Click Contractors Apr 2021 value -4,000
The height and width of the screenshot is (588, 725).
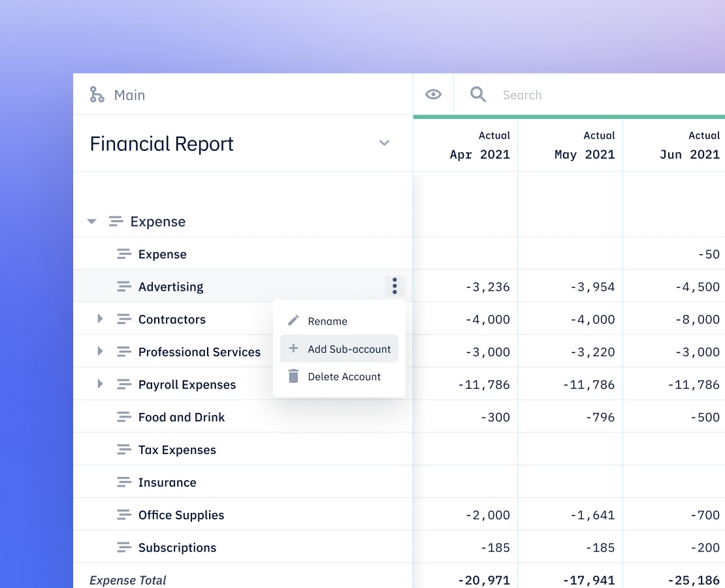pyautogui.click(x=487, y=319)
